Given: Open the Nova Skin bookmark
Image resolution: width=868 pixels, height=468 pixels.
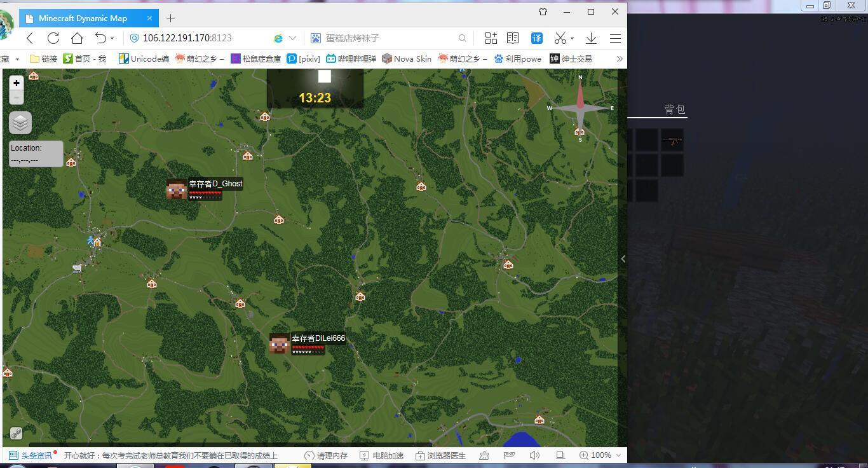Looking at the screenshot, I should pos(407,59).
